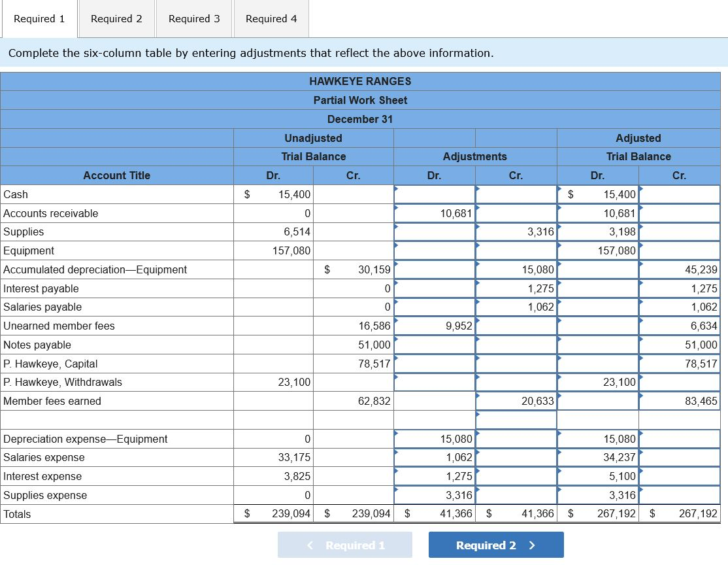Edit Equipment adjusted debit 157,080
The height and width of the screenshot is (565, 728).
(x=598, y=251)
